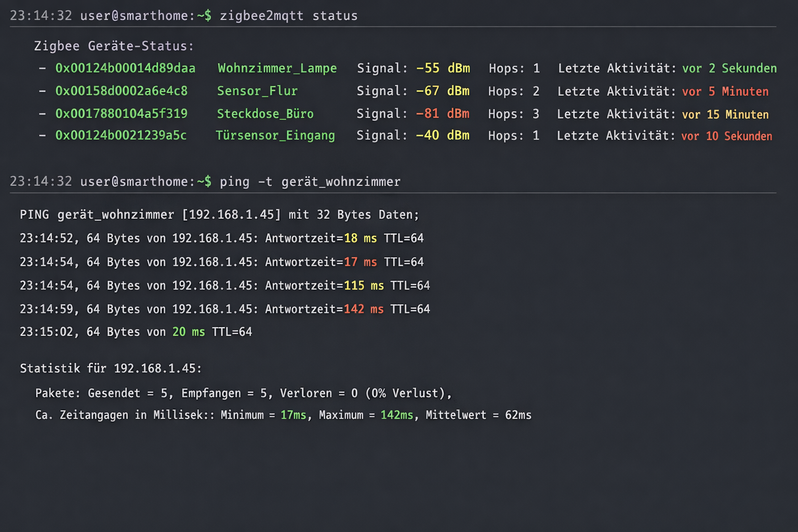Click the timestamp 23:15:02 in ping output
The image size is (798, 532).
[47, 331]
